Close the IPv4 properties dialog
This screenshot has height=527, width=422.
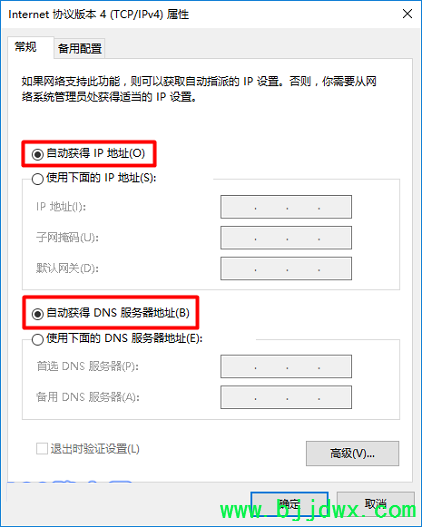pos(407,14)
